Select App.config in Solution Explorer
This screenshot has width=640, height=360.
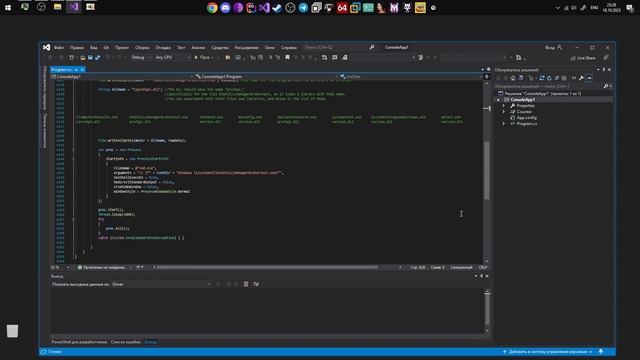point(527,118)
